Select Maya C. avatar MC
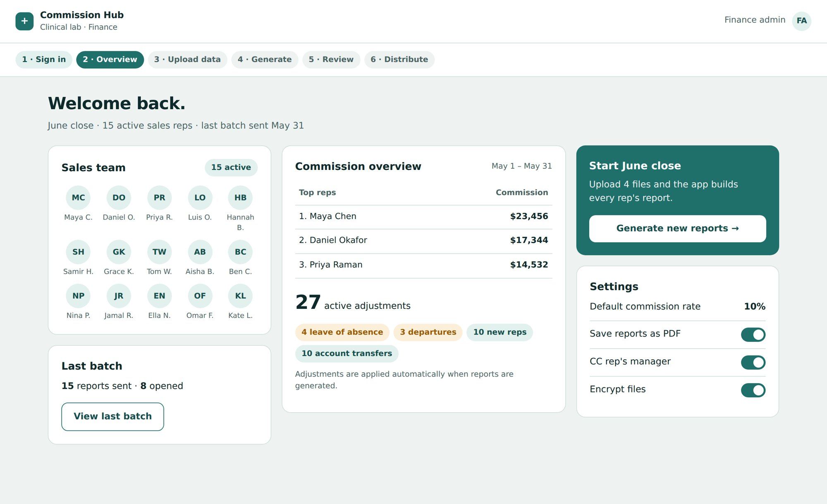This screenshot has height=504, width=827. 78,198
